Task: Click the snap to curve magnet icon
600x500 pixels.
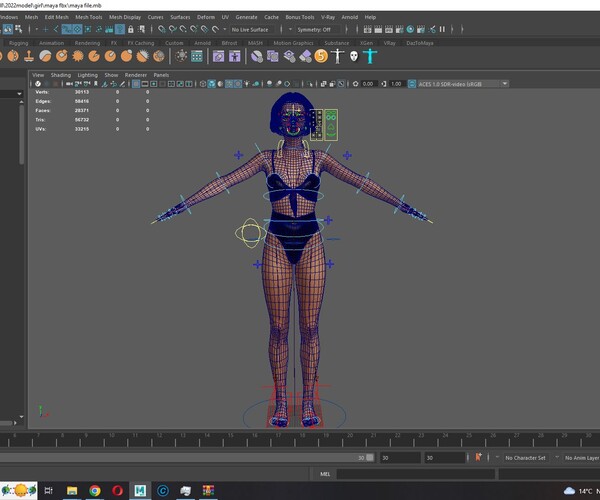Action: coord(173,29)
